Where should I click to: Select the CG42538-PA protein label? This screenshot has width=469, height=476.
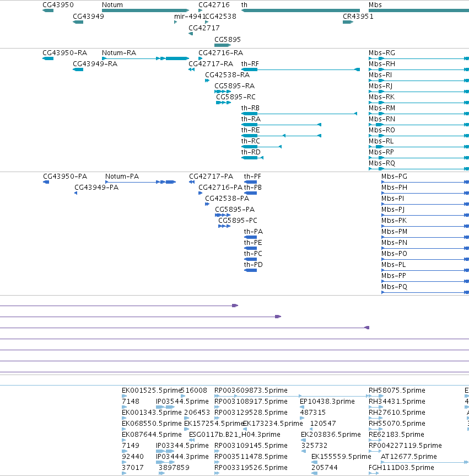[227, 199]
